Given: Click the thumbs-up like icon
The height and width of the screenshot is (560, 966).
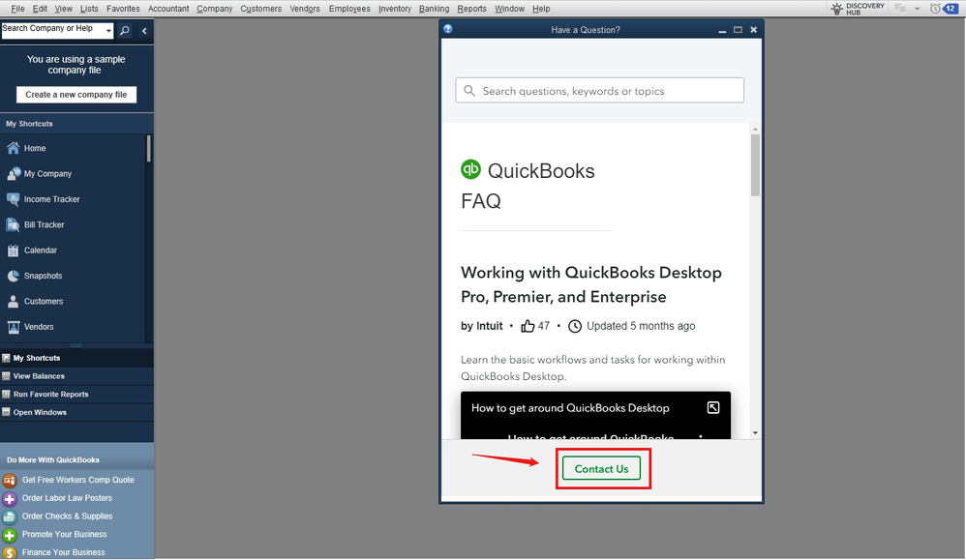Looking at the screenshot, I should point(528,326).
